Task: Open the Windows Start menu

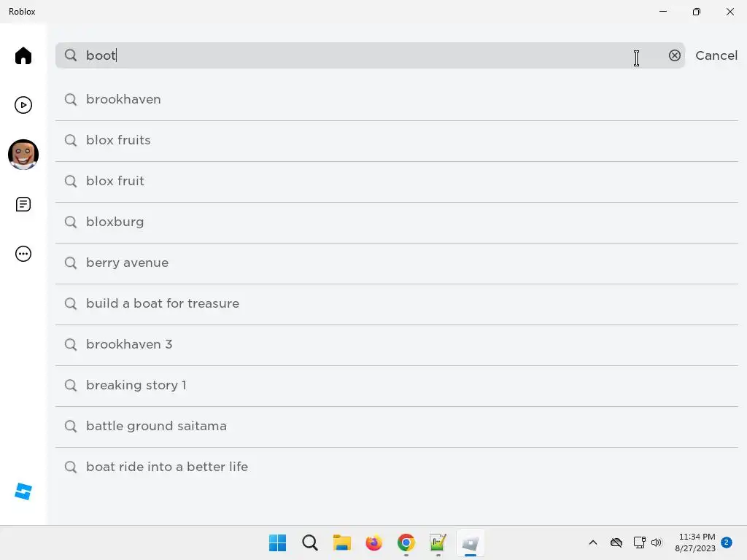Action: coord(277,542)
